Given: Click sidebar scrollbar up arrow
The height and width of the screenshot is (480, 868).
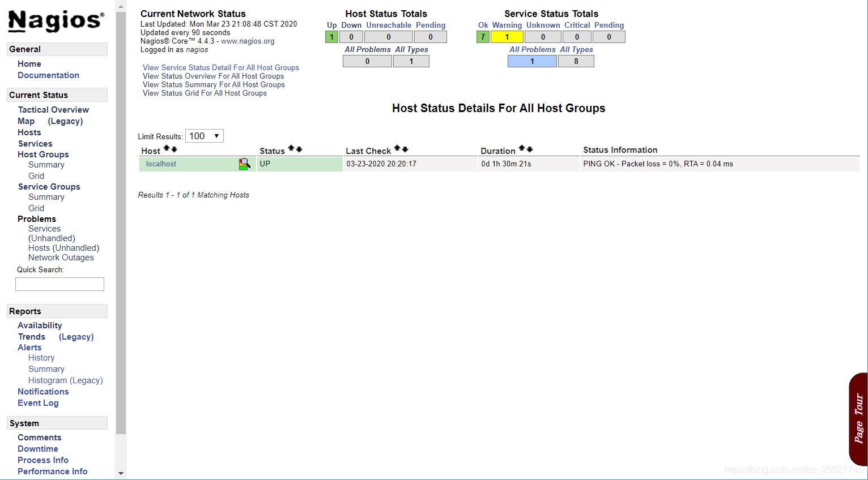Looking at the screenshot, I should coord(121,6).
